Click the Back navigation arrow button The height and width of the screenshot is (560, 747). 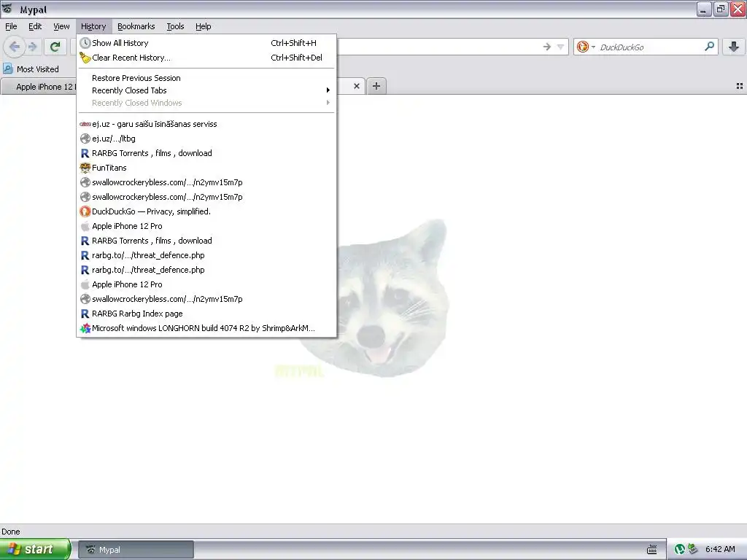[15, 47]
